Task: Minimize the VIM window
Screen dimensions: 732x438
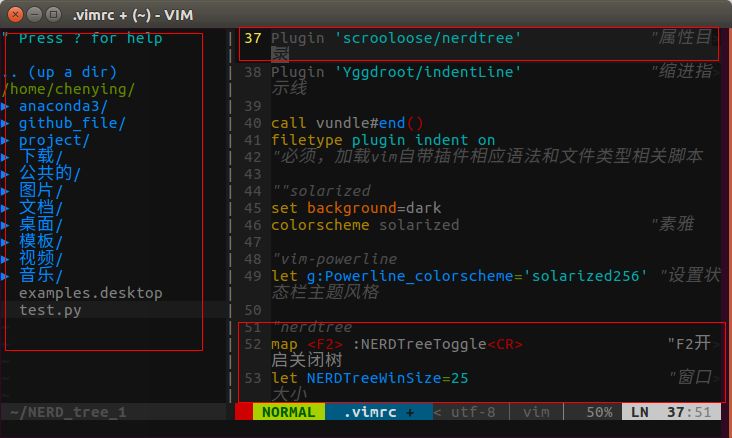Action: 35,14
